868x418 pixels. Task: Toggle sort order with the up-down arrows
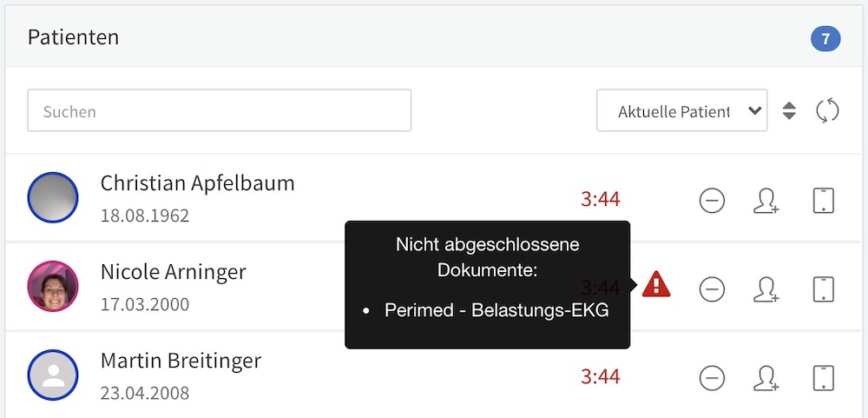click(789, 111)
